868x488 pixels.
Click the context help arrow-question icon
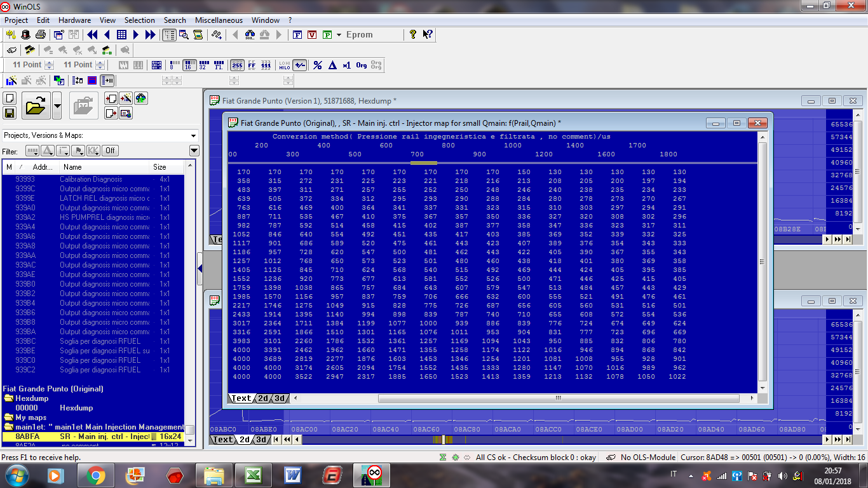(428, 35)
